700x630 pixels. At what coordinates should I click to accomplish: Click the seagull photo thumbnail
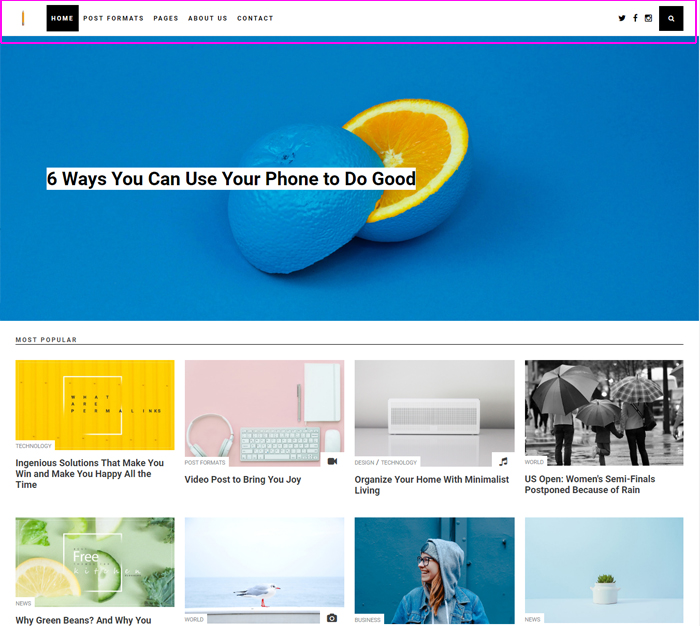pos(264,570)
